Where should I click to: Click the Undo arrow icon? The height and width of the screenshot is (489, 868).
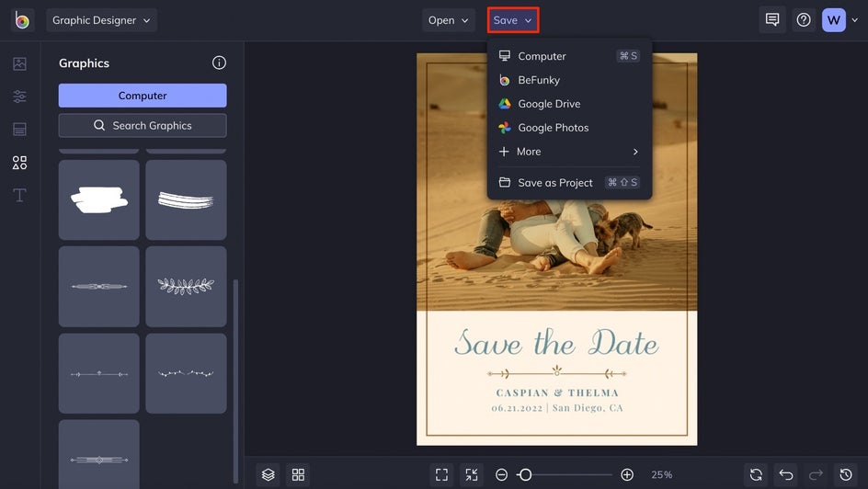tap(786, 474)
